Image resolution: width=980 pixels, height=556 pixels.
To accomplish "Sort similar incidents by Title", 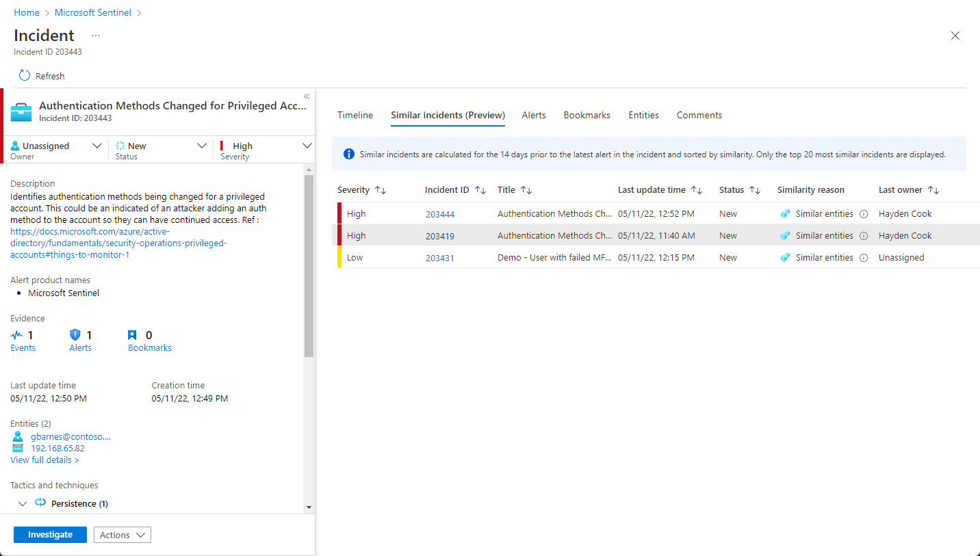I will pos(526,190).
